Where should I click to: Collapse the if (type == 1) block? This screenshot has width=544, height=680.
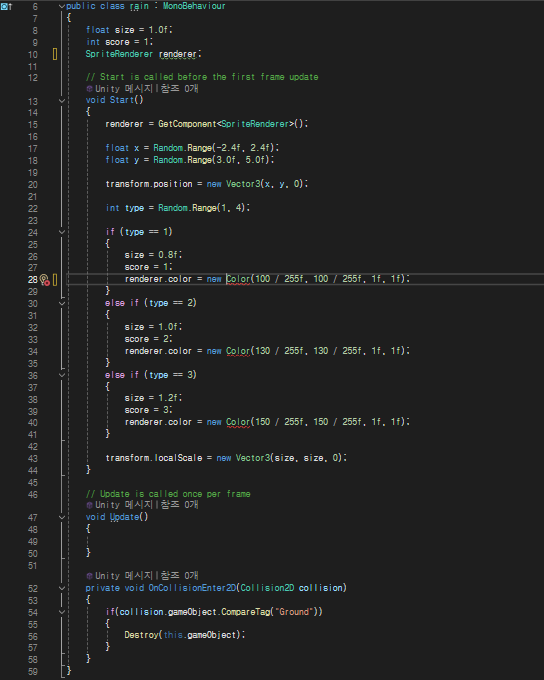pyautogui.click(x=62, y=232)
